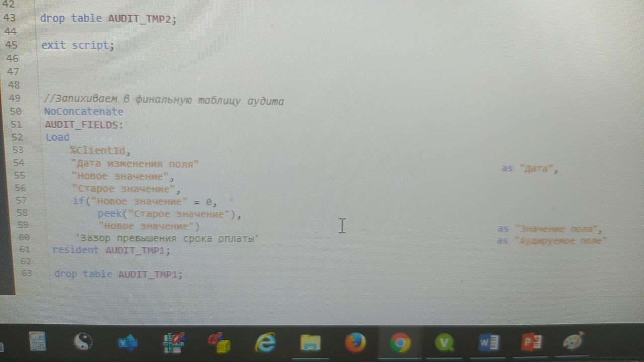Open the grid-with-red-pencil application in taskbar
The height and width of the screenshot is (362, 644).
[174, 342]
